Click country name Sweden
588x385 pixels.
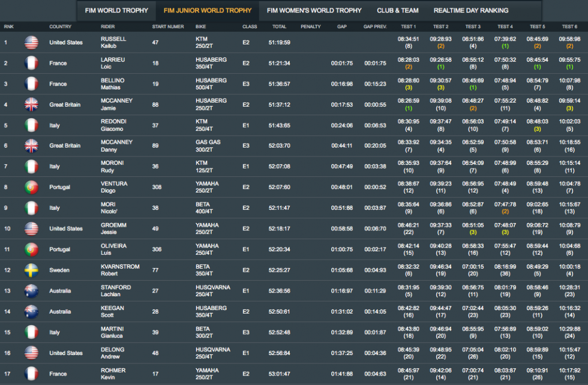click(59, 270)
